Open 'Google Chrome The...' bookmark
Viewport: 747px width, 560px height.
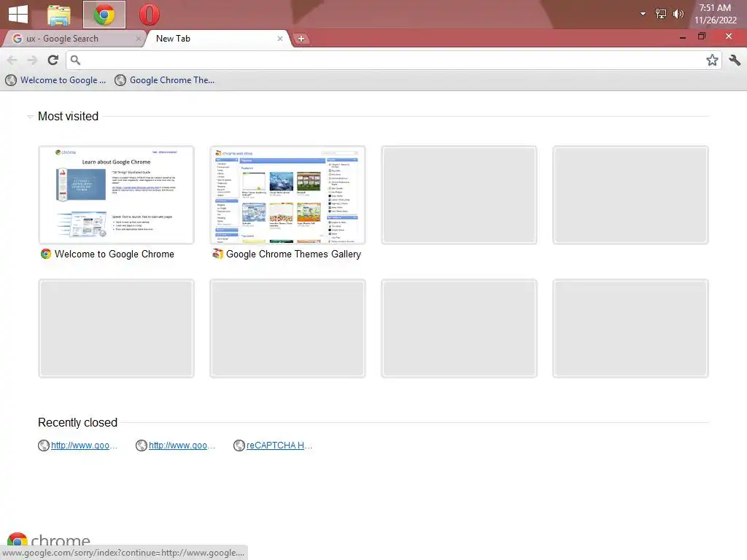[165, 80]
